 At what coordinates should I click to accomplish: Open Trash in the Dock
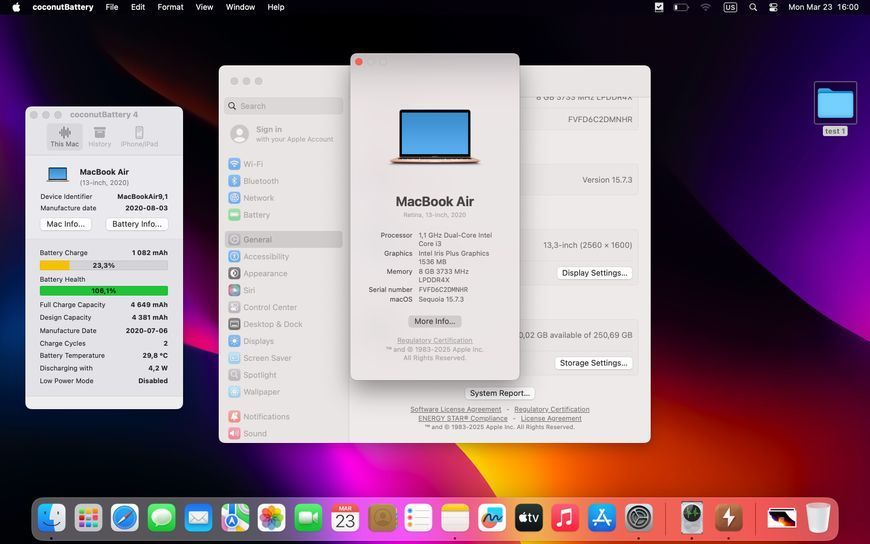click(818, 518)
